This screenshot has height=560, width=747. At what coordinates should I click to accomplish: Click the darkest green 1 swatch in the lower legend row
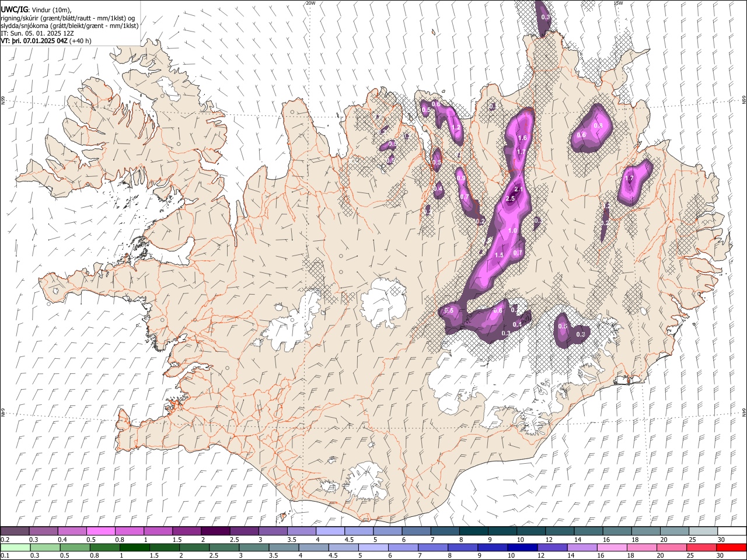click(x=135, y=547)
